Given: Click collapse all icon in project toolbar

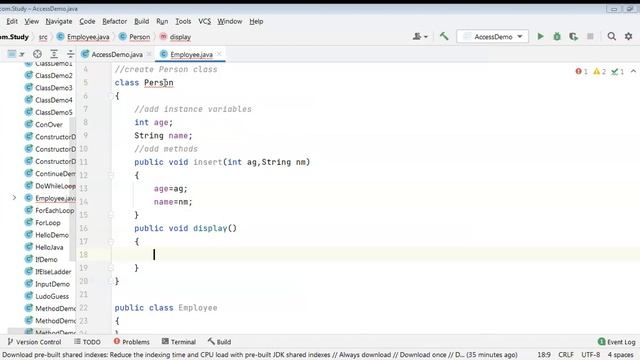Looking at the screenshot, I should point(71,54).
